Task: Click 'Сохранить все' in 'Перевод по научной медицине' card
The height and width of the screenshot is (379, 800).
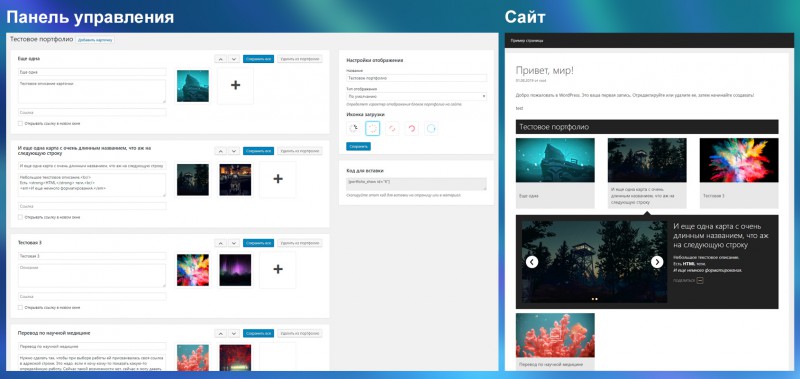Action: (258, 333)
